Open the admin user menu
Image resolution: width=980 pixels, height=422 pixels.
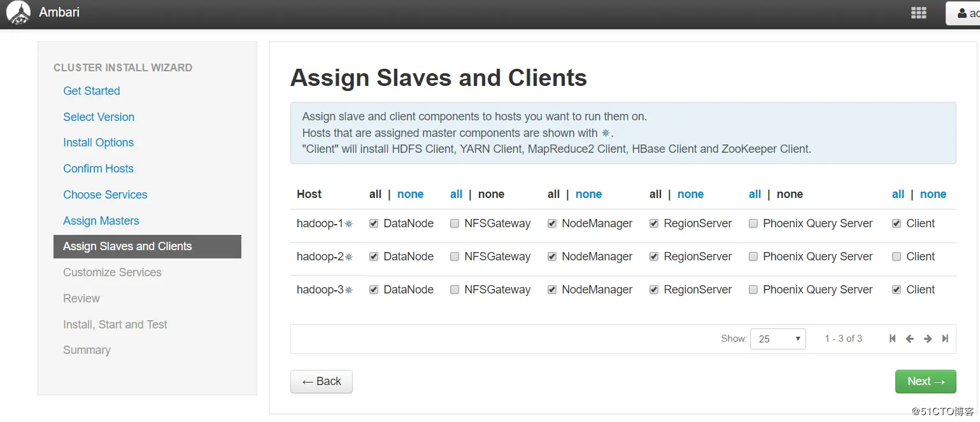963,13
